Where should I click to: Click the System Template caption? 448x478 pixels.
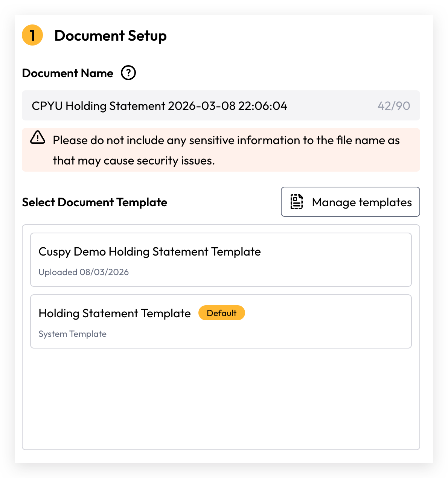(x=73, y=334)
